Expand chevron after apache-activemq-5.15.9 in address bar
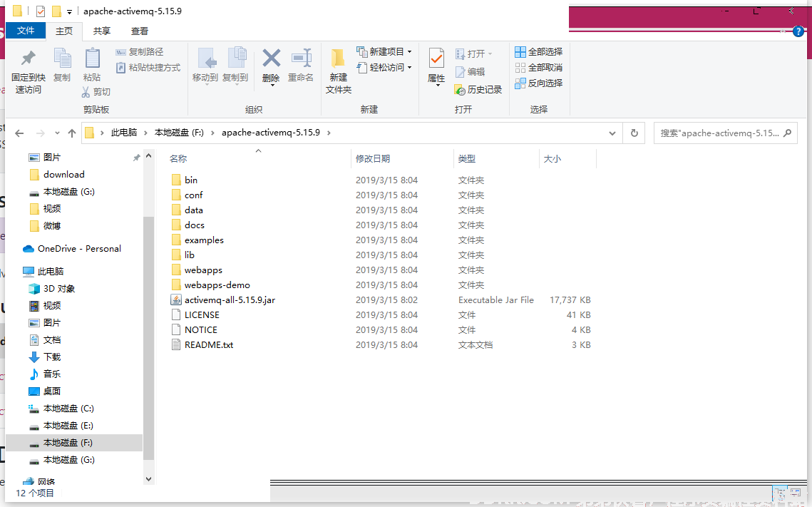 tap(329, 133)
